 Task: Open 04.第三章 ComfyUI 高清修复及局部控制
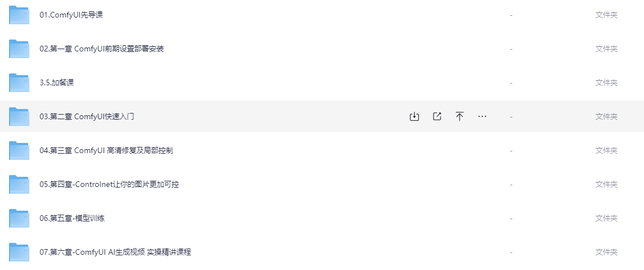click(x=106, y=150)
